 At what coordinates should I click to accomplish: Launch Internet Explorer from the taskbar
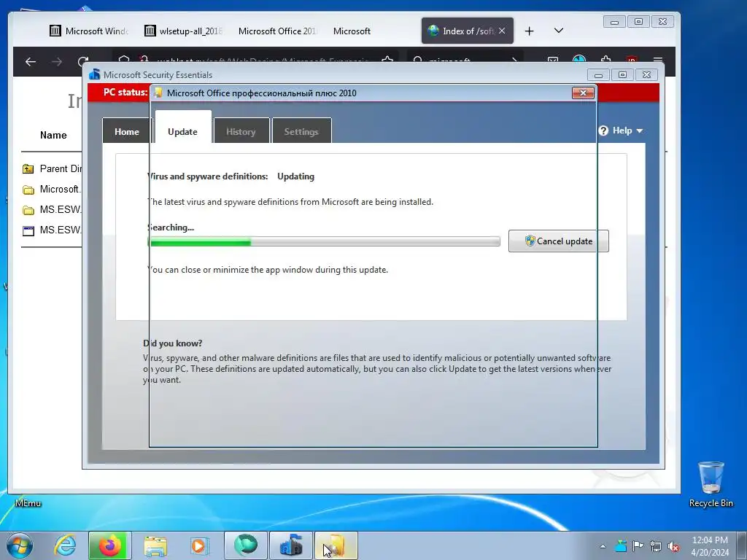65,545
